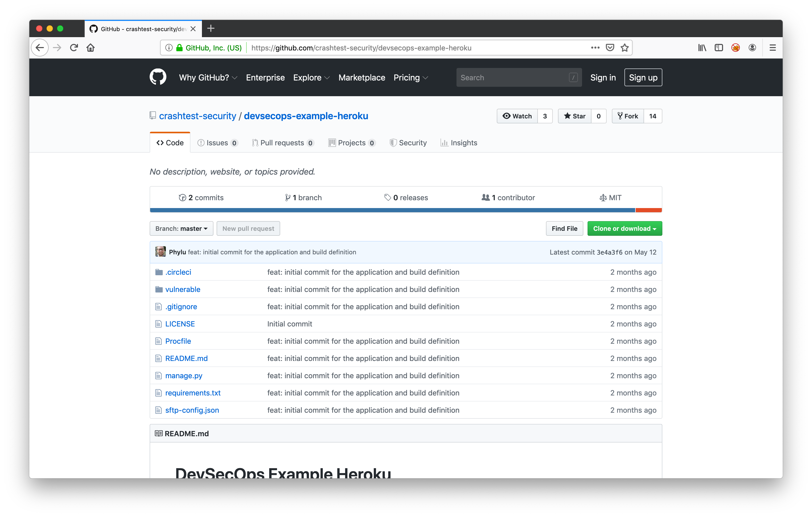Expand the Branch: master dropdown
The height and width of the screenshot is (517, 812).
(x=181, y=228)
